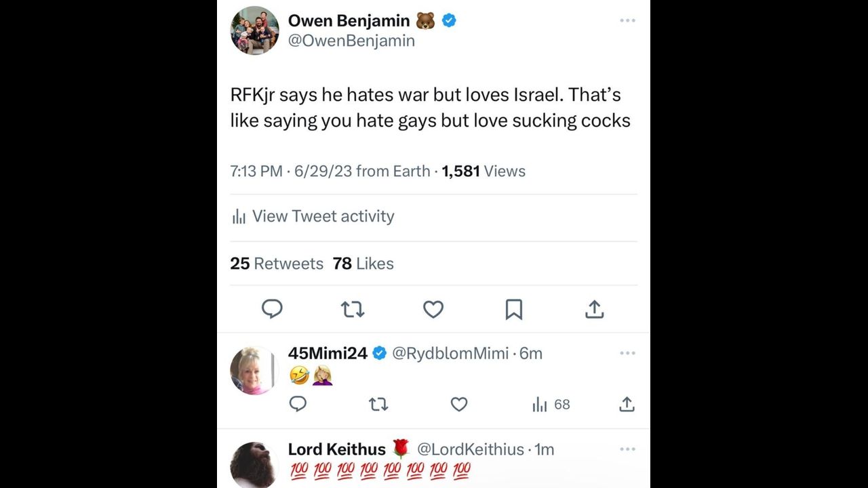This screenshot has height=488, width=868.
Task: Open more options on 45Mimi24's reply
Action: pyautogui.click(x=627, y=353)
